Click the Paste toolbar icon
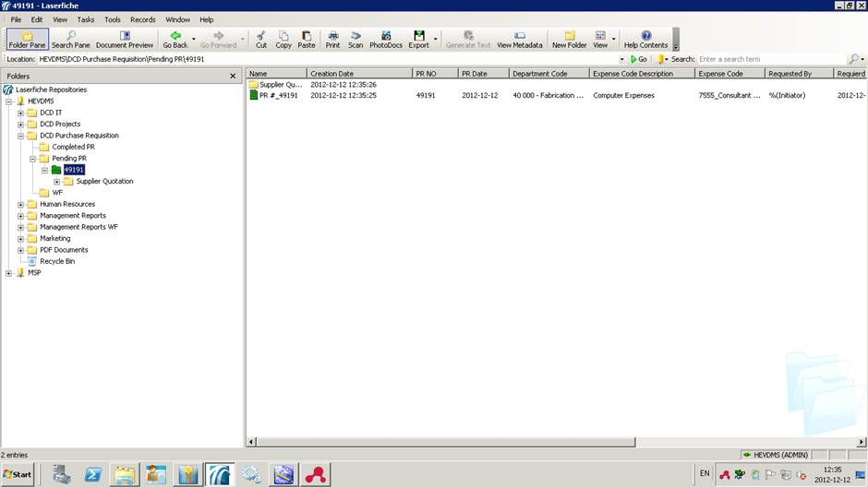 click(307, 40)
